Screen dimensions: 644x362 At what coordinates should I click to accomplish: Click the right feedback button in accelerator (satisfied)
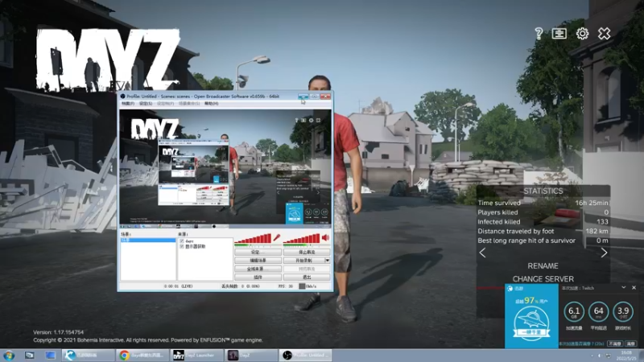[x=631, y=343]
